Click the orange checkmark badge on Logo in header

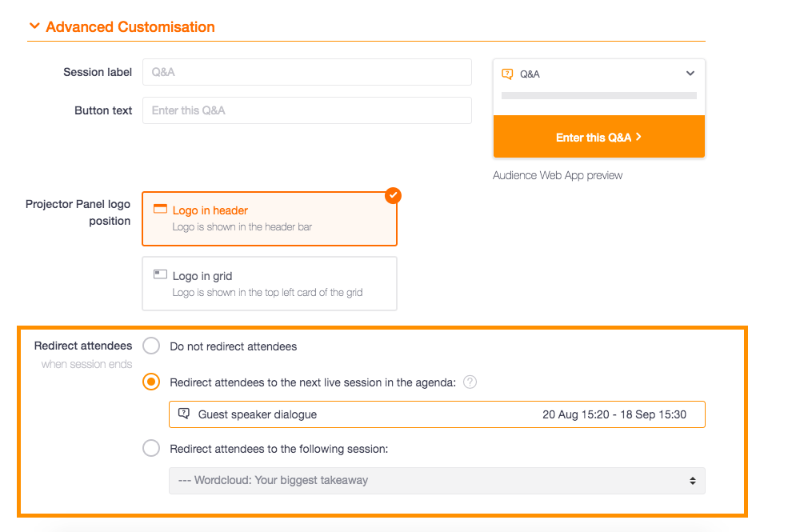coord(393,195)
